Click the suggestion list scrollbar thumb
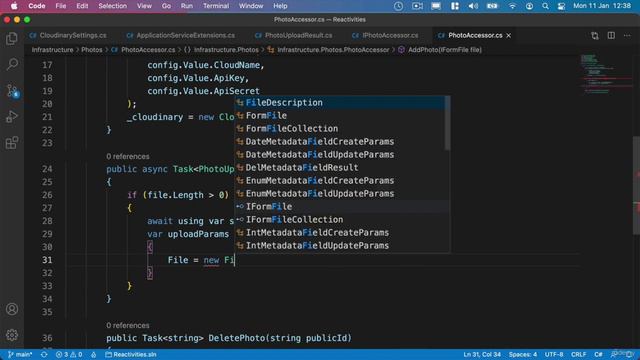The image size is (640, 360). 447,123
